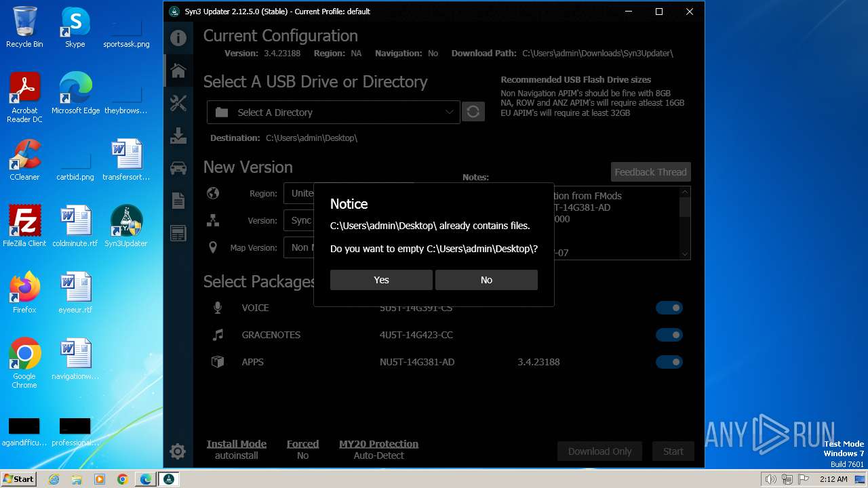Click the 3.4.23188 APPS version
Viewport: 868px width, 488px height.
(x=538, y=362)
